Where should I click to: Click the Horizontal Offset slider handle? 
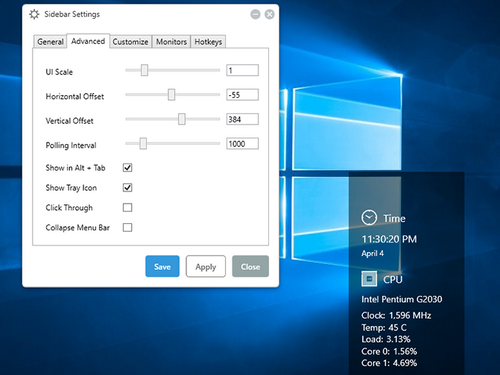click(x=171, y=95)
